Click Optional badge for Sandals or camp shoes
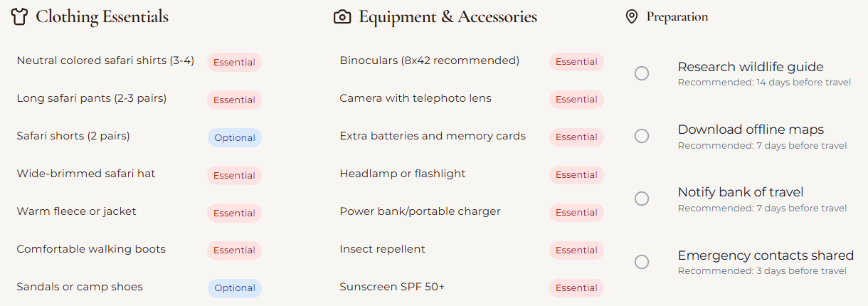Screen dimensions: 868x306 tap(234, 288)
